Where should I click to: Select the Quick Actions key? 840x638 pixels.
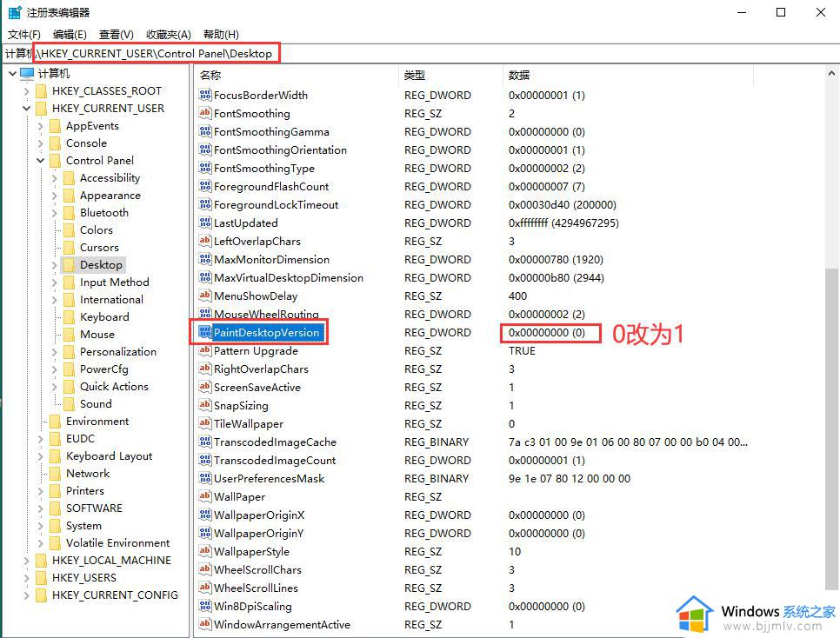pyautogui.click(x=114, y=386)
